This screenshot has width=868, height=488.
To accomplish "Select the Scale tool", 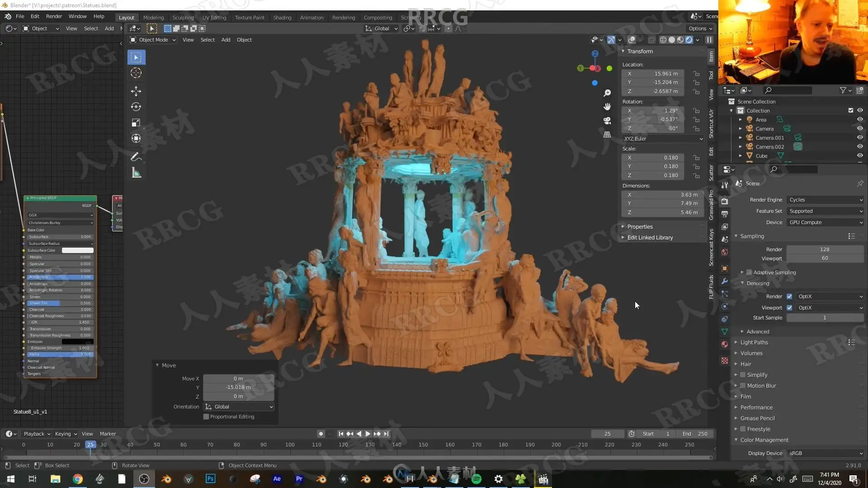I will 136,122.
